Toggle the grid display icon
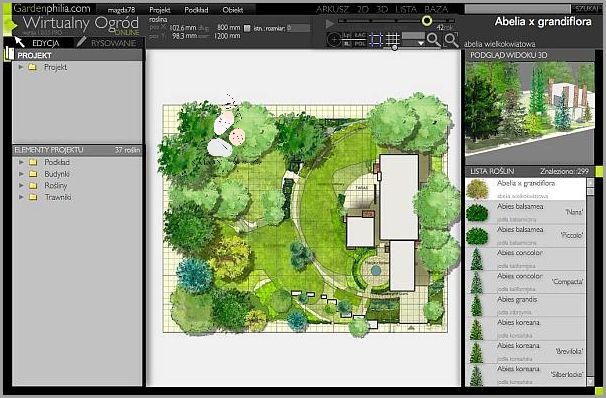Screen dimensions: 606x398 coord(392,39)
